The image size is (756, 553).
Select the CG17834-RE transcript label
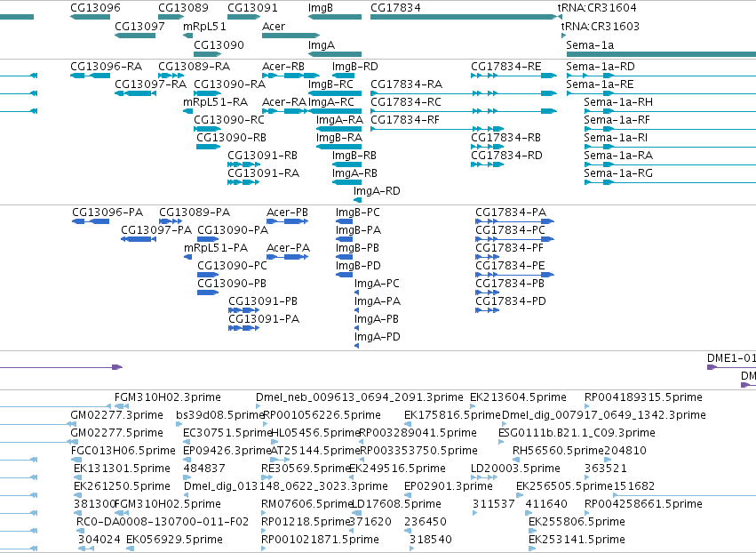pyautogui.click(x=506, y=66)
